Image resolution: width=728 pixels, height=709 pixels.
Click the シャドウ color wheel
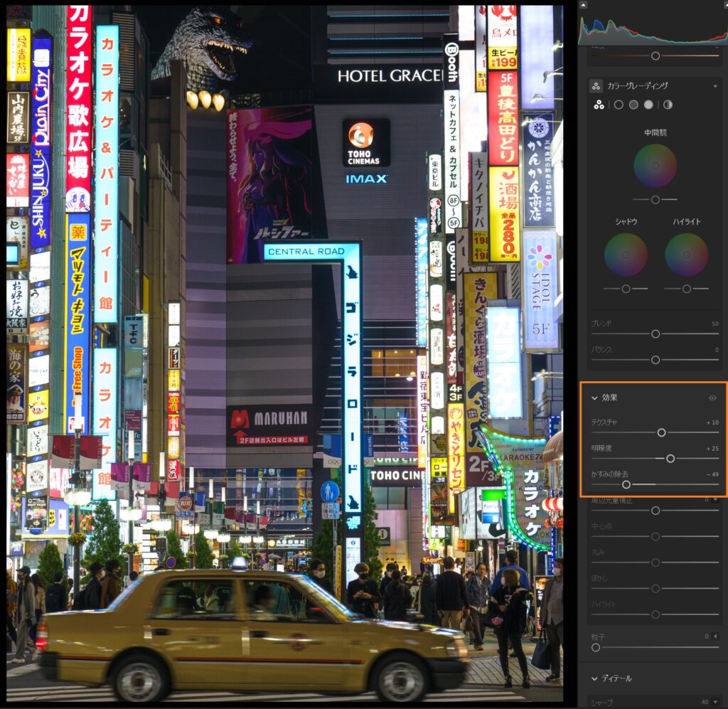point(626,255)
